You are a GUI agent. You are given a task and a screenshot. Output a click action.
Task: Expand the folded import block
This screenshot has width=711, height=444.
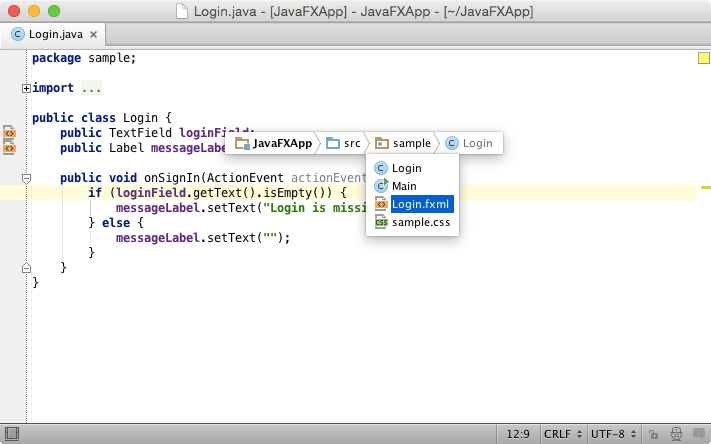(x=26, y=88)
